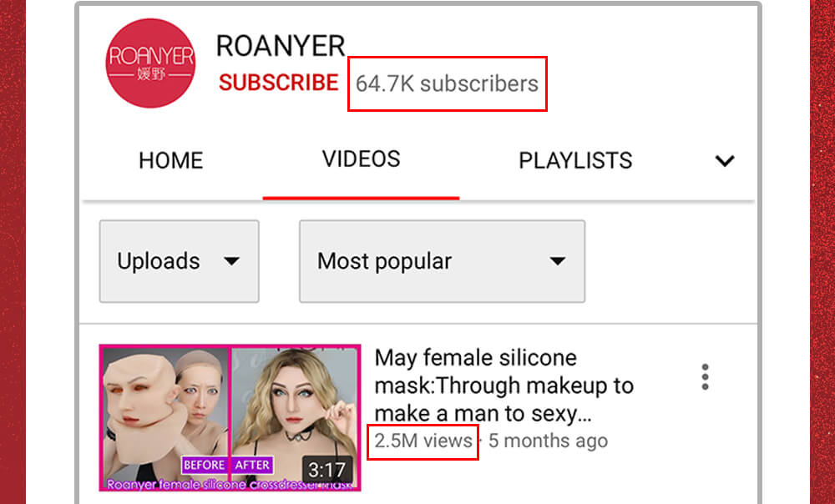
Task: Open the Most popular sort dropdown
Action: tap(442, 261)
